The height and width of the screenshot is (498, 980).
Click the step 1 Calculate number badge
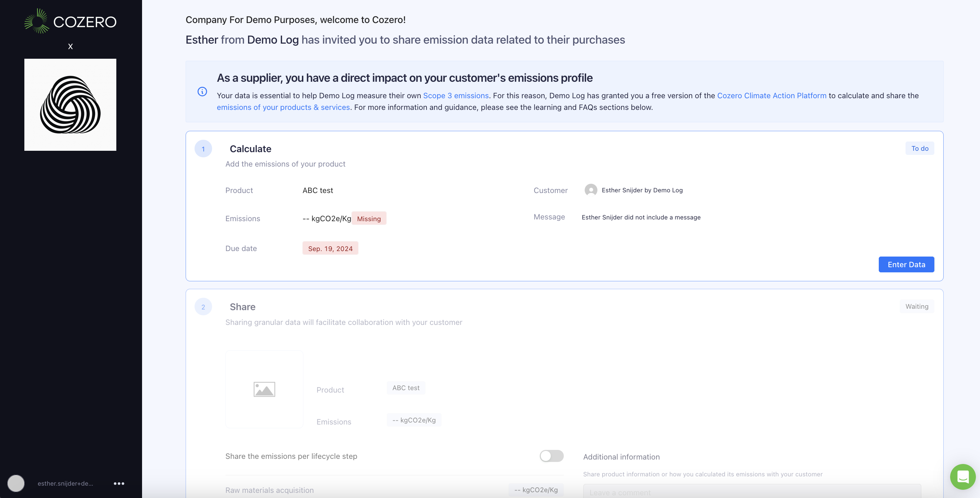[203, 149]
